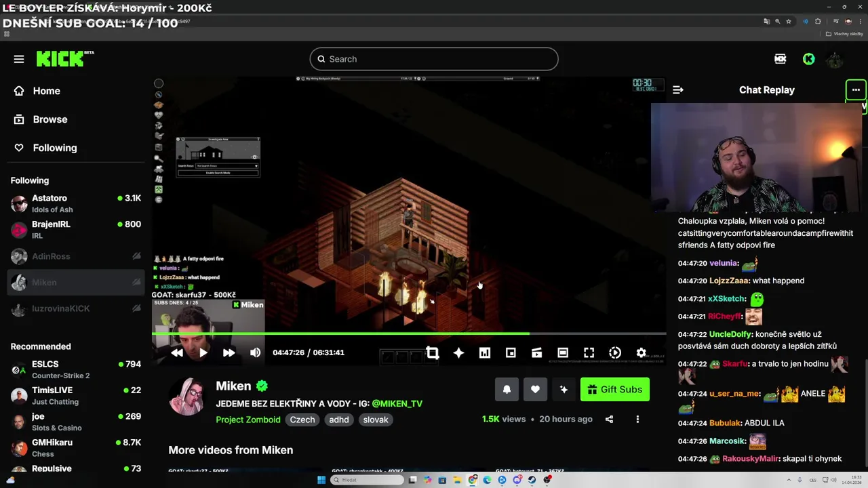Open the Project Zomboid category link
Image resolution: width=868 pixels, height=488 pixels.
(x=248, y=420)
